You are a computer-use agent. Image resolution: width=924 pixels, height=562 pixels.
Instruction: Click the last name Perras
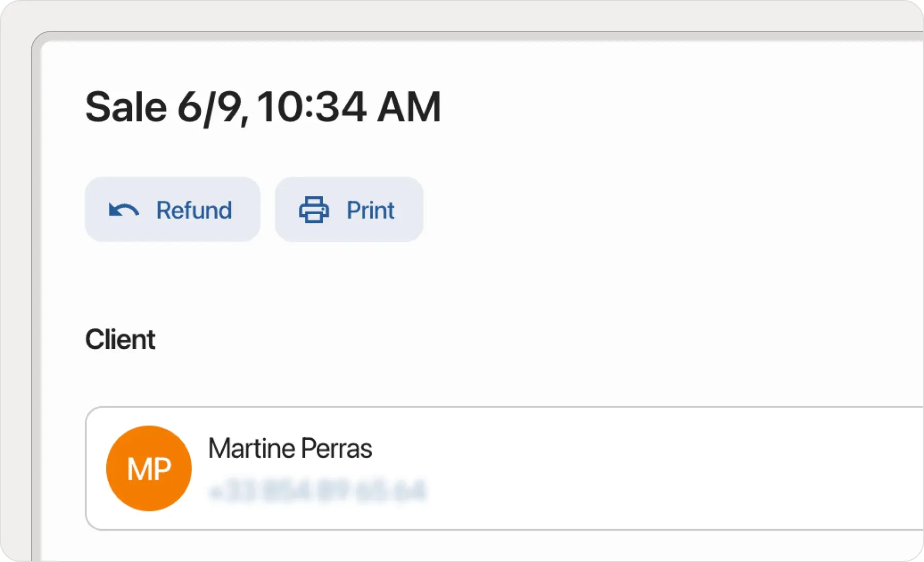(336, 448)
